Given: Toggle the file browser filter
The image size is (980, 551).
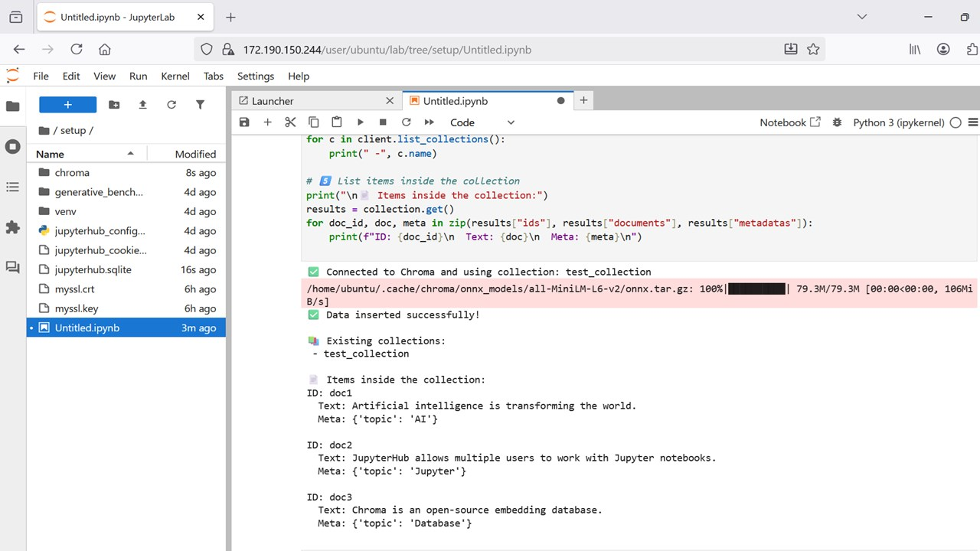Looking at the screenshot, I should pyautogui.click(x=200, y=105).
